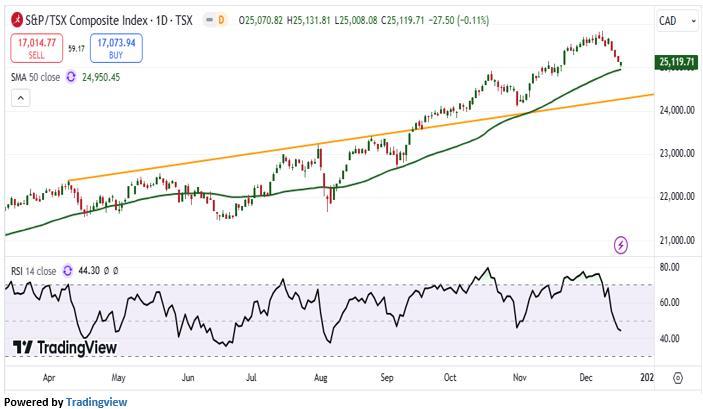The height and width of the screenshot is (409, 703).
Task: Click the Sep label on the time axis
Action: pyautogui.click(x=387, y=378)
